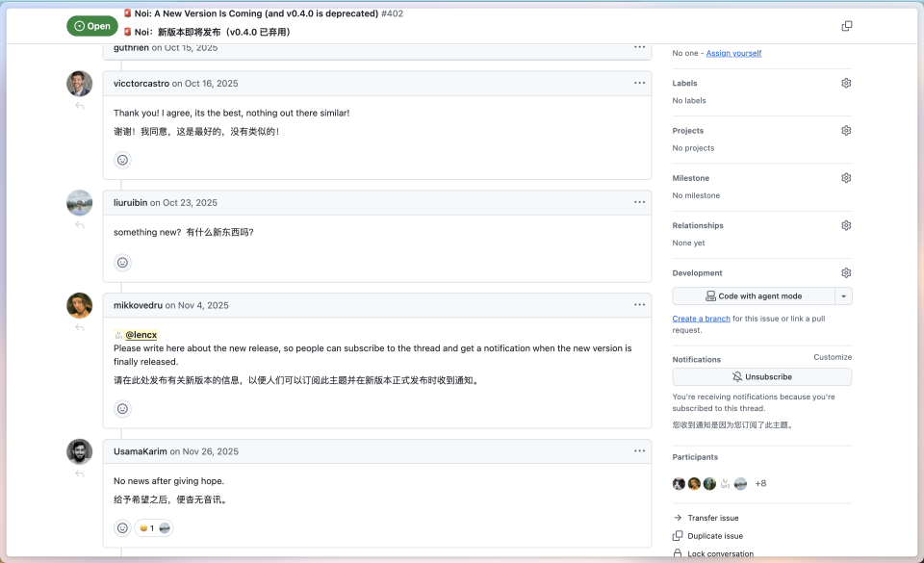This screenshot has height=563, width=924.
Task: Open options menu on vicctorcastro's comment
Action: [x=639, y=83]
